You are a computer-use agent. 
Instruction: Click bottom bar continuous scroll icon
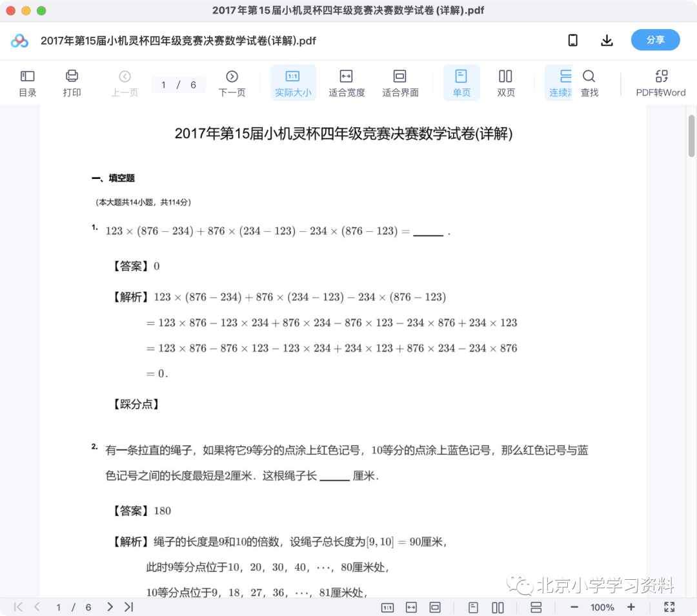click(x=536, y=608)
